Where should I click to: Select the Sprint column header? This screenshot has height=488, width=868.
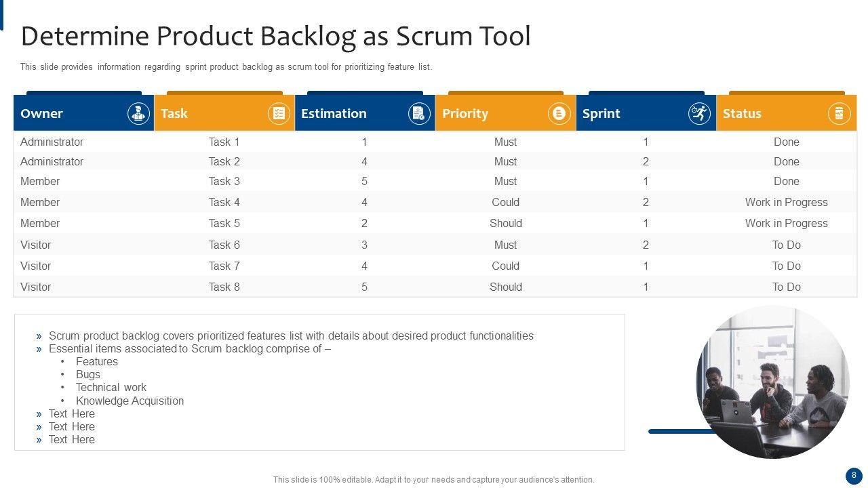(601, 113)
